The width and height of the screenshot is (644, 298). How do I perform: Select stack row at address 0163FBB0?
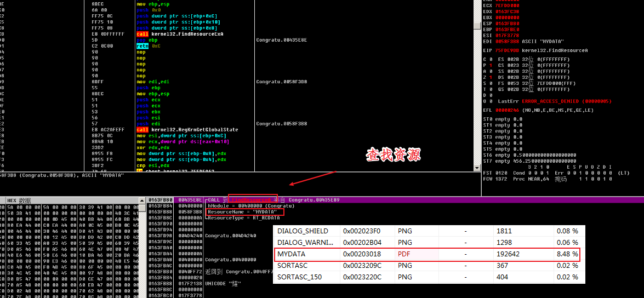point(209,271)
